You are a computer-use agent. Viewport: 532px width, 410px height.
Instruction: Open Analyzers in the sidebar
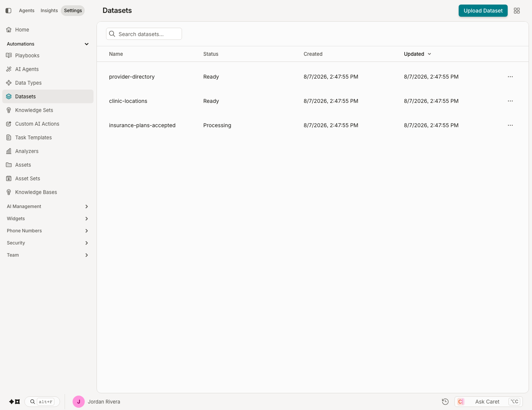coord(48,151)
